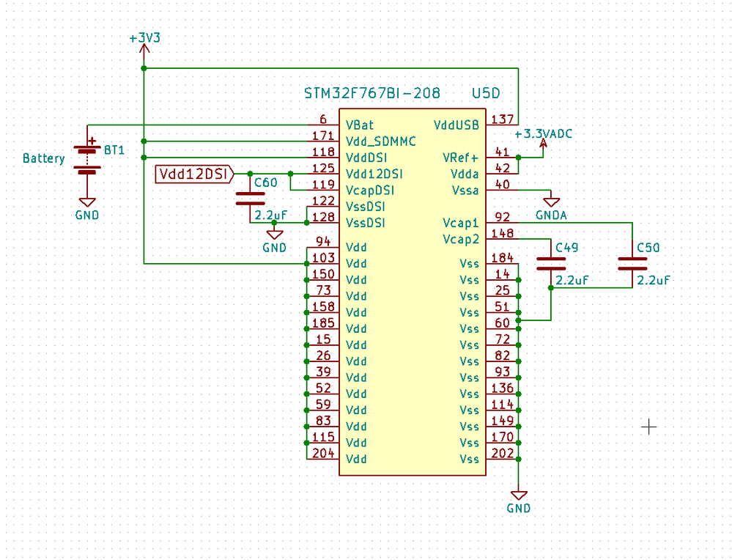This screenshot has width=732, height=560.
Task: Click the +3.3VADC power symbol
Action: (544, 140)
